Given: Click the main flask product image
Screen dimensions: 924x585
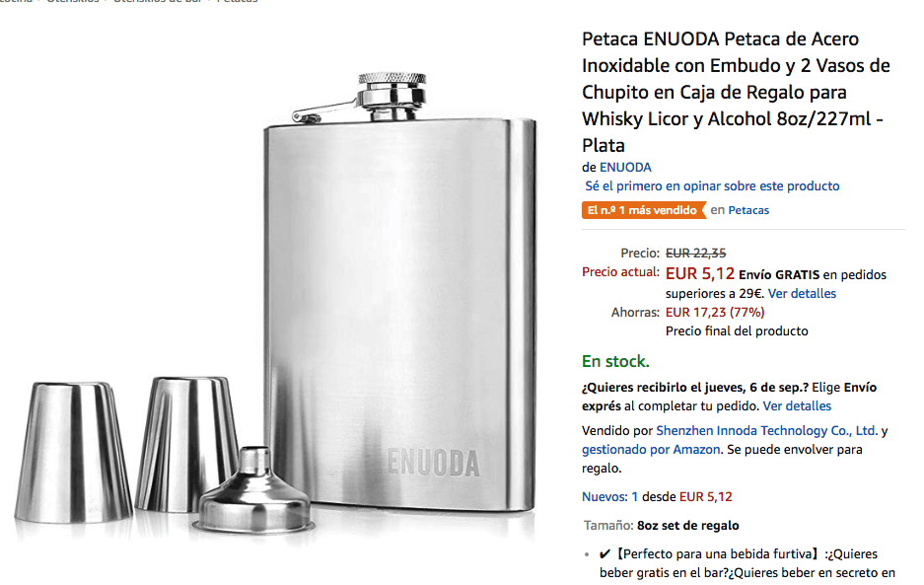Looking at the screenshot, I should pyautogui.click(x=399, y=292).
